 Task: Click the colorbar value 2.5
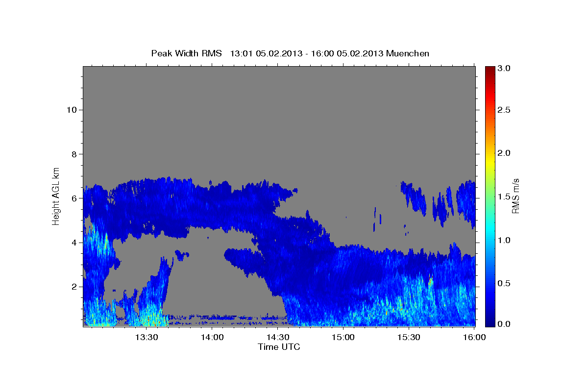[504, 110]
